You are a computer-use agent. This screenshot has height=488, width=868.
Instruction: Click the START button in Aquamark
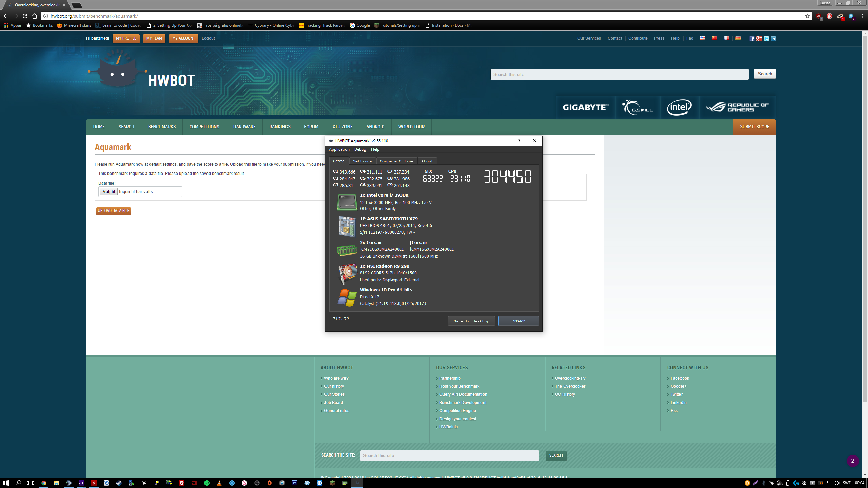tap(519, 321)
